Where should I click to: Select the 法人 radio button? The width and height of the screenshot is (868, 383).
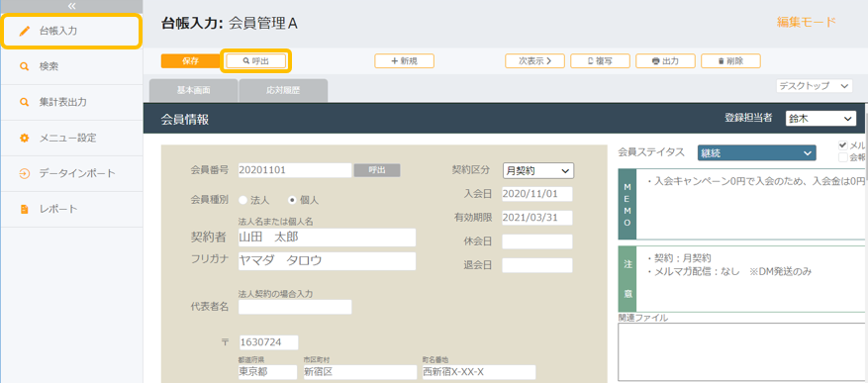pos(243,200)
